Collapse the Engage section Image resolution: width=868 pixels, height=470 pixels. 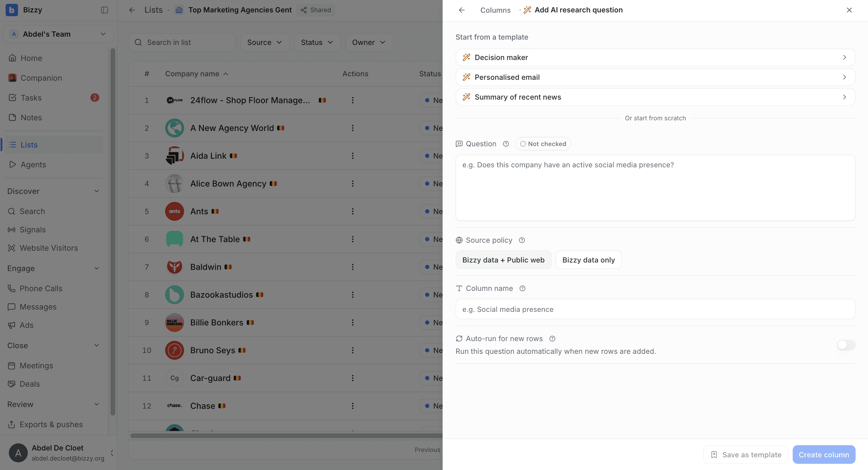[x=97, y=268]
